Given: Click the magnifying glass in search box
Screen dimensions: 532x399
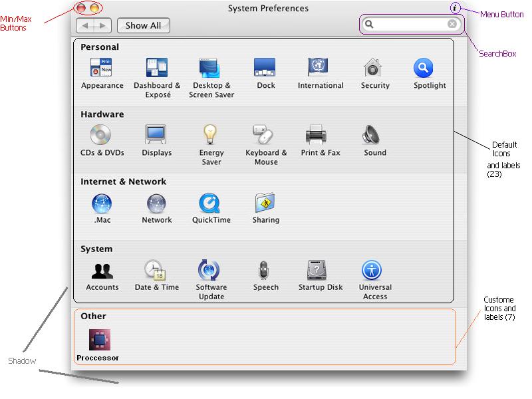Looking at the screenshot, I should pyautogui.click(x=369, y=24).
